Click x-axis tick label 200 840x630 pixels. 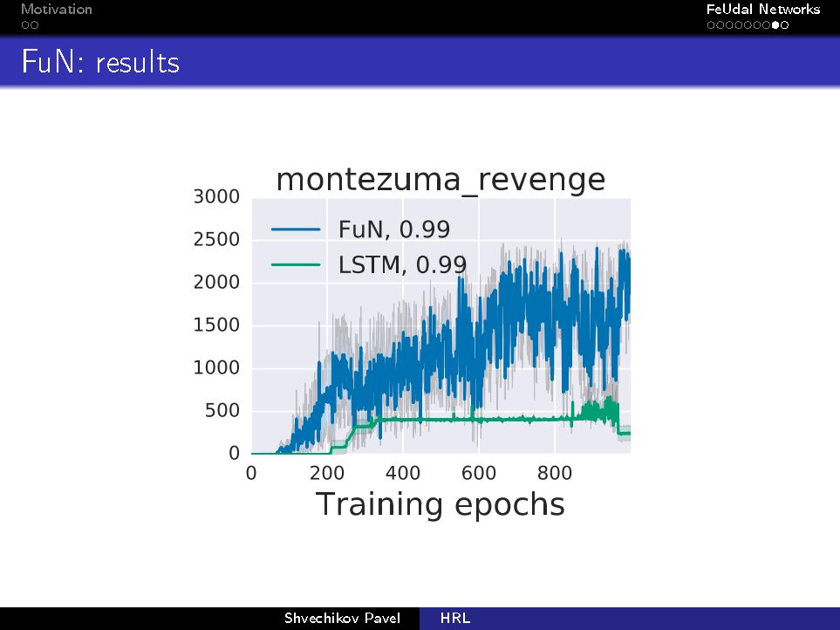click(x=327, y=473)
